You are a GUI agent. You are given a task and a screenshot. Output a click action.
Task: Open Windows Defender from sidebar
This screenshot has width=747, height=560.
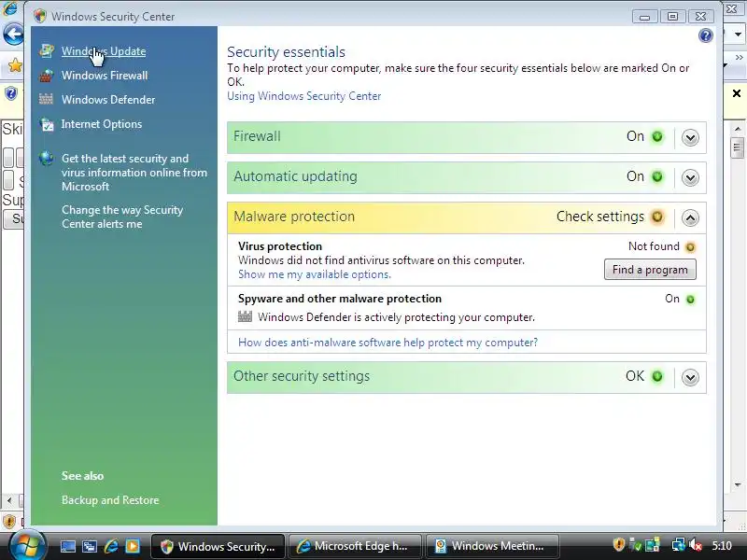(x=108, y=100)
